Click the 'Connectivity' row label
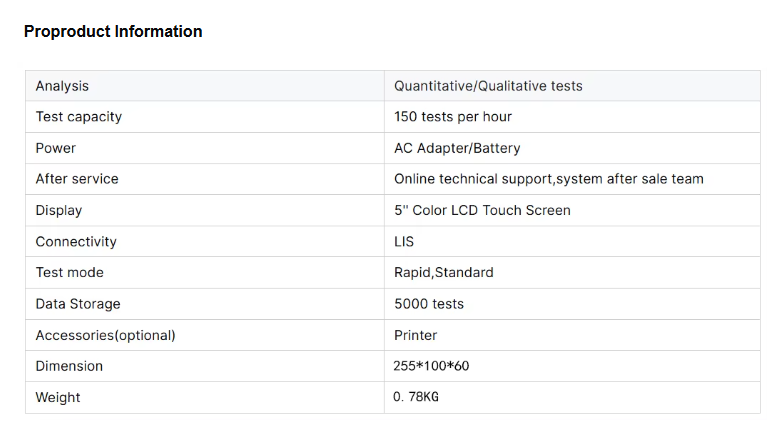 coord(76,242)
